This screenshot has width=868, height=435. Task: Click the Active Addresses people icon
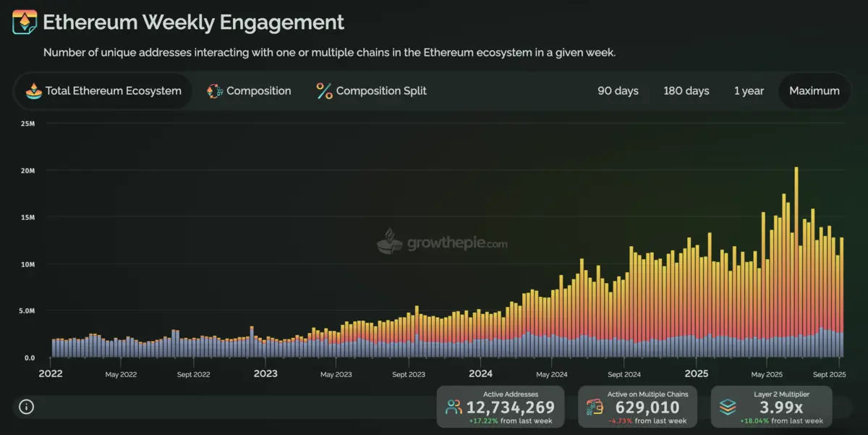[x=454, y=407]
